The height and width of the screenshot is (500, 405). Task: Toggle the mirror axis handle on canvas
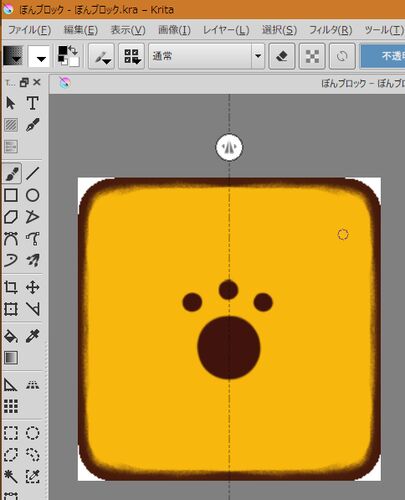pos(229,147)
